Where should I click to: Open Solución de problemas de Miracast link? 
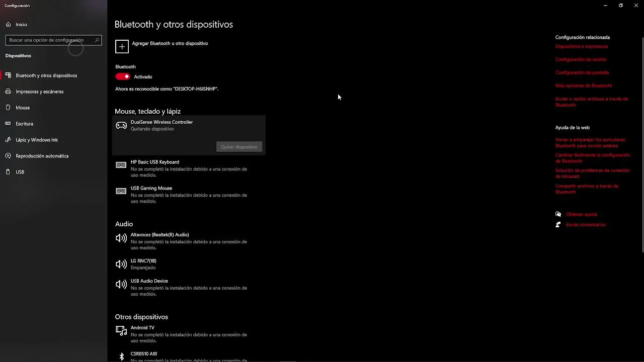[592, 173]
